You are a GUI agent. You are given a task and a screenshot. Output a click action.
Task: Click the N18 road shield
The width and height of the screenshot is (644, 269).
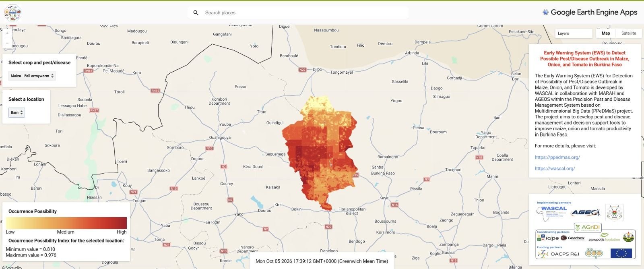point(479,157)
